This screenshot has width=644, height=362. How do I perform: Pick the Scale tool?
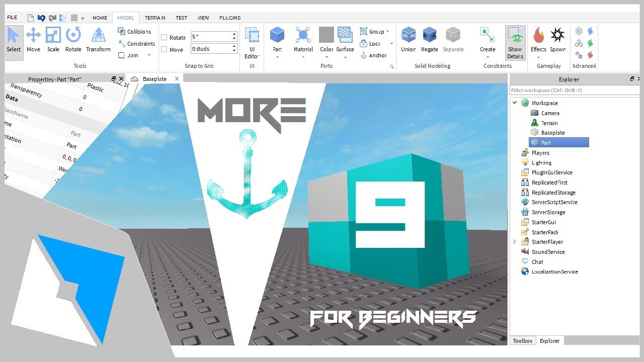click(x=53, y=40)
